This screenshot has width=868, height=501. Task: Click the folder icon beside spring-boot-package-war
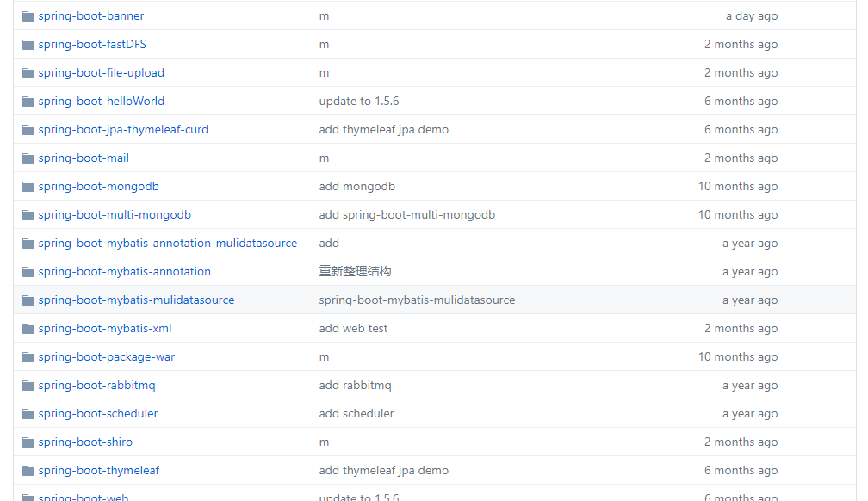(28, 357)
